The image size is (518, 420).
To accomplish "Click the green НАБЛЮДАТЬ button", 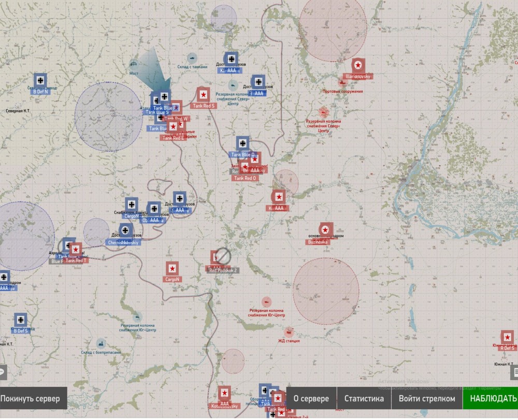I will click(x=491, y=399).
